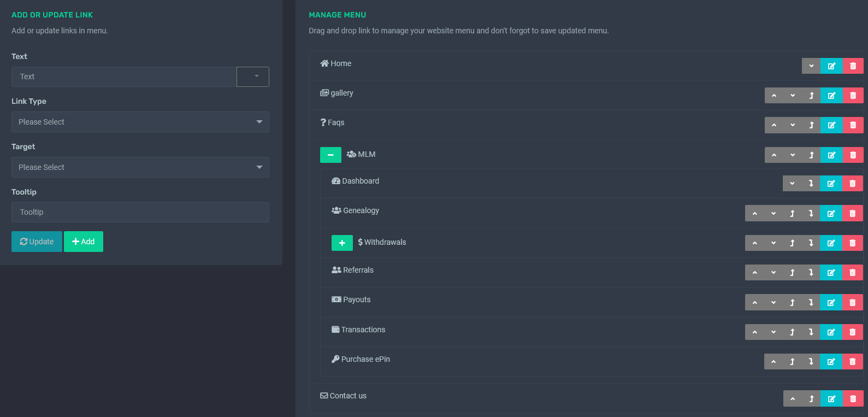Screen dimensions: 868x417
Task: Open the icon picker beside Text field
Action: click(253, 77)
